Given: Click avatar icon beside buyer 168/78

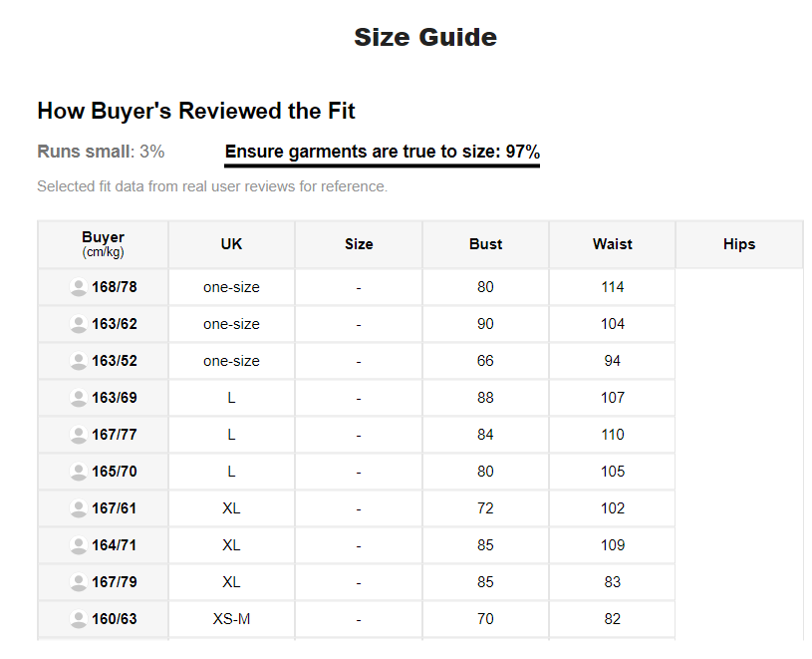Looking at the screenshot, I should [79, 287].
